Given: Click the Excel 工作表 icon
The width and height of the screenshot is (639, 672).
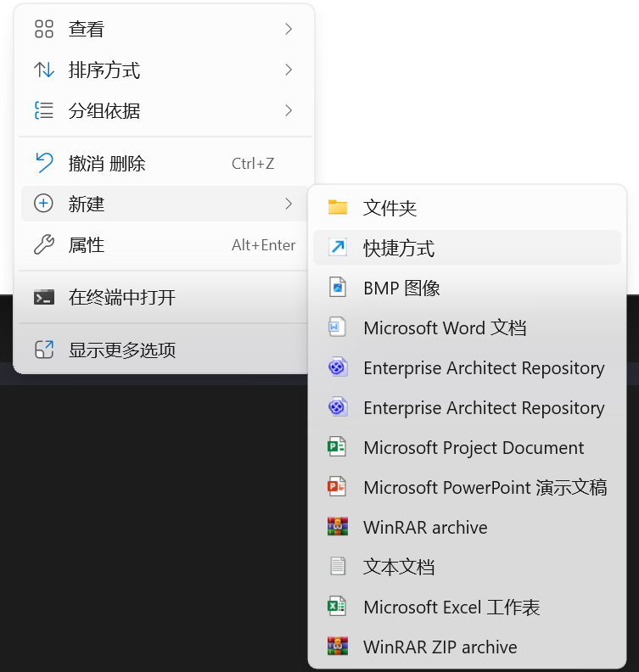Looking at the screenshot, I should point(338,607).
